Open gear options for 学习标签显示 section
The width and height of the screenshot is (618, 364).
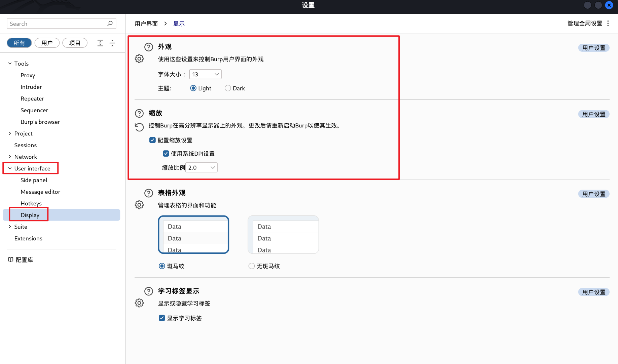139,303
